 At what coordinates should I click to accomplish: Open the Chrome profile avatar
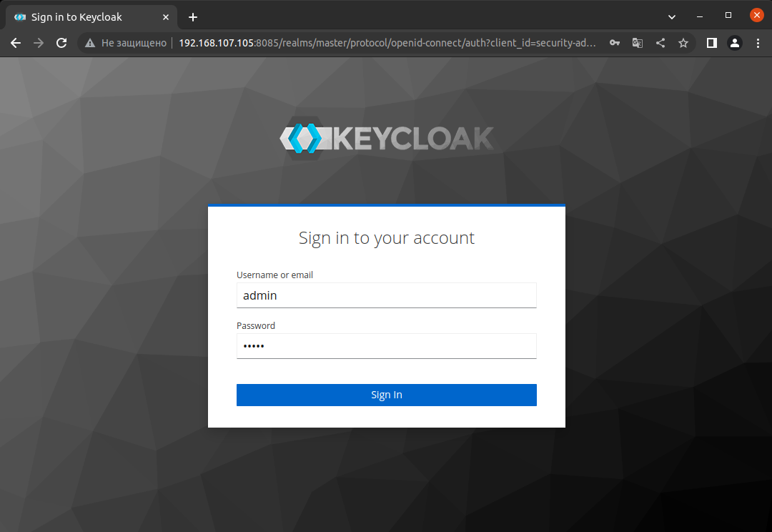tap(735, 43)
